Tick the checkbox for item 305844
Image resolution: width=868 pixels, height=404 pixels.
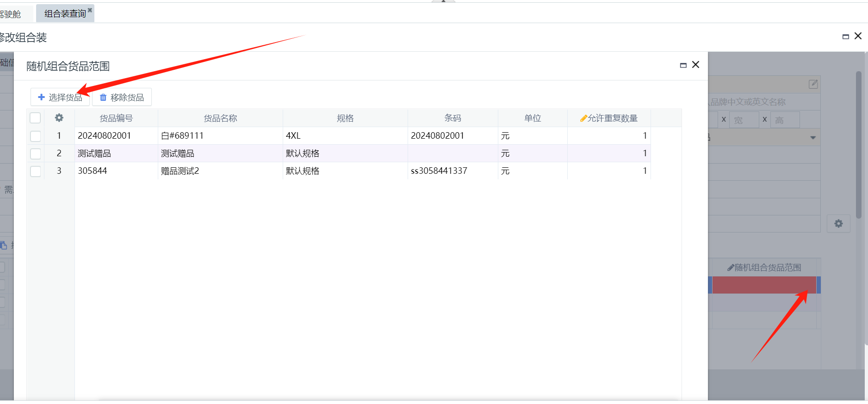35,171
